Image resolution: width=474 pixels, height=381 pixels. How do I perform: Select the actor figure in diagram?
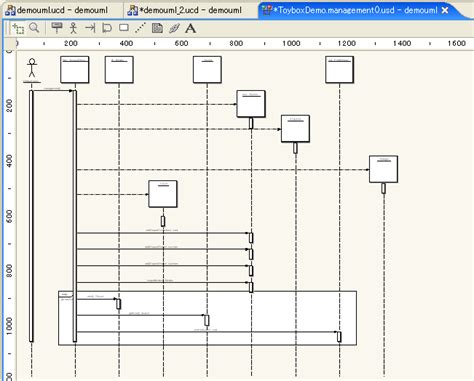(x=32, y=68)
